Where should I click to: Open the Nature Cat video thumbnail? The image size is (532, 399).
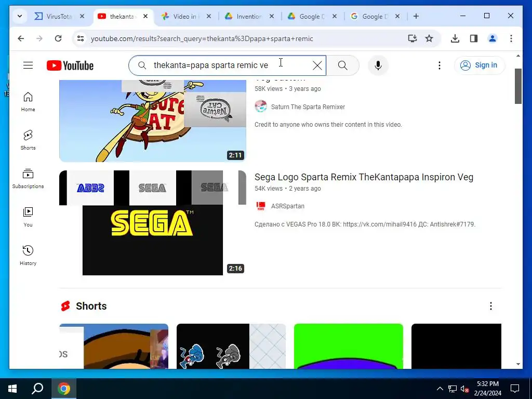[152, 121]
